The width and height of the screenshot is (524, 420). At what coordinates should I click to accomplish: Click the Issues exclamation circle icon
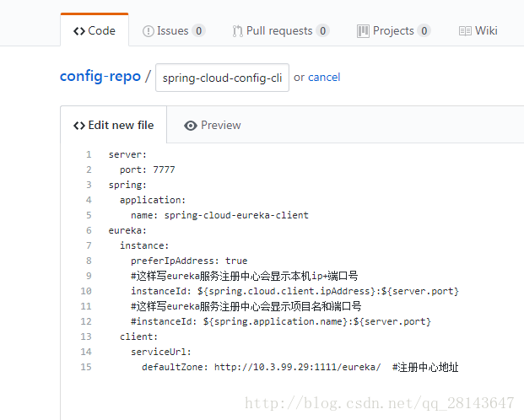[x=149, y=31]
